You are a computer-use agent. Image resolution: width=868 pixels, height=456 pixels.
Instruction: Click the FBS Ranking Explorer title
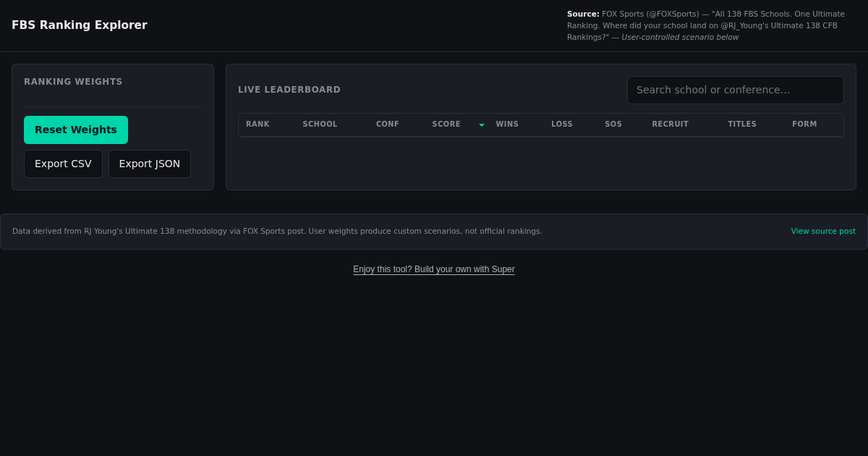[x=80, y=25]
